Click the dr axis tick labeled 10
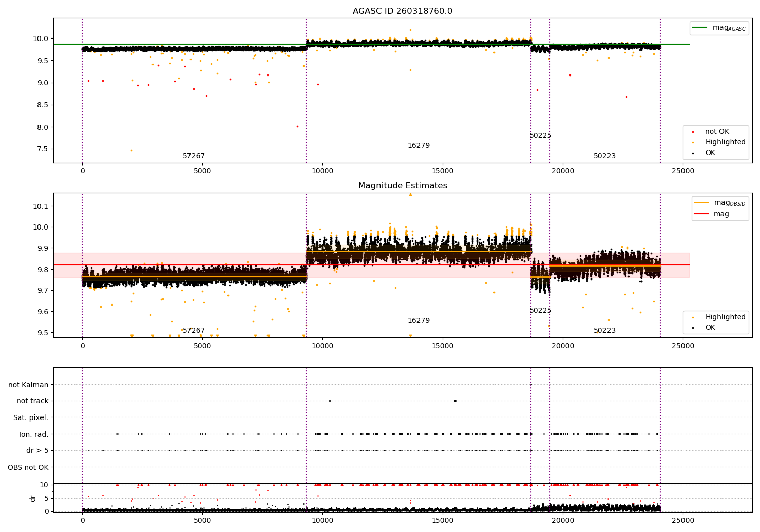Screen dimensions: 760x532 [x=44, y=485]
